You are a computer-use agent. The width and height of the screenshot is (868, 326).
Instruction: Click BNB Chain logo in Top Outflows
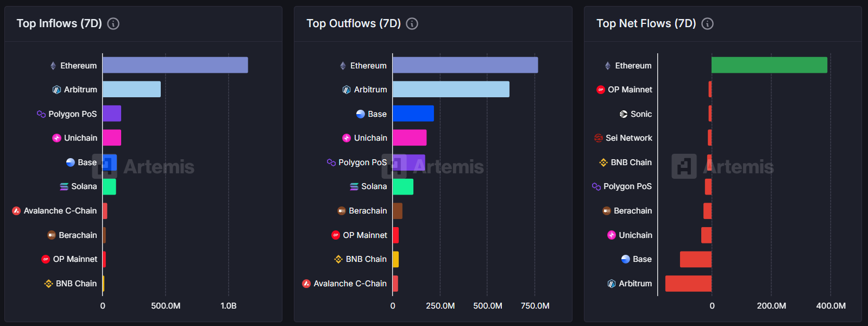[338, 259]
